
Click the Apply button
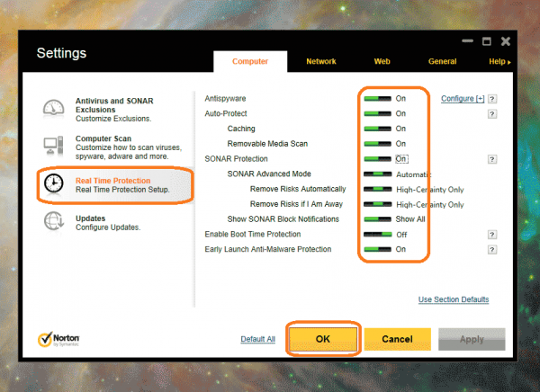(x=472, y=339)
